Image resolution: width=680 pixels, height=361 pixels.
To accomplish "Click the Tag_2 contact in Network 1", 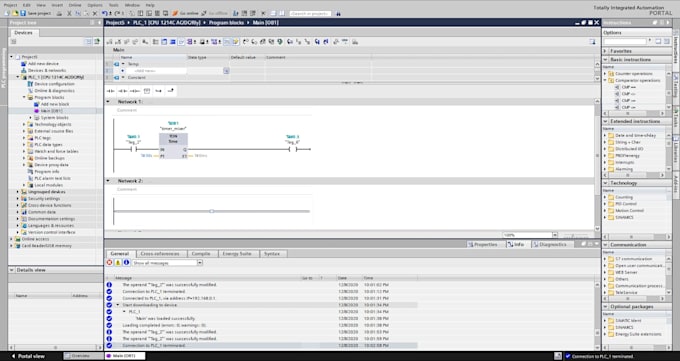I will (x=134, y=149).
